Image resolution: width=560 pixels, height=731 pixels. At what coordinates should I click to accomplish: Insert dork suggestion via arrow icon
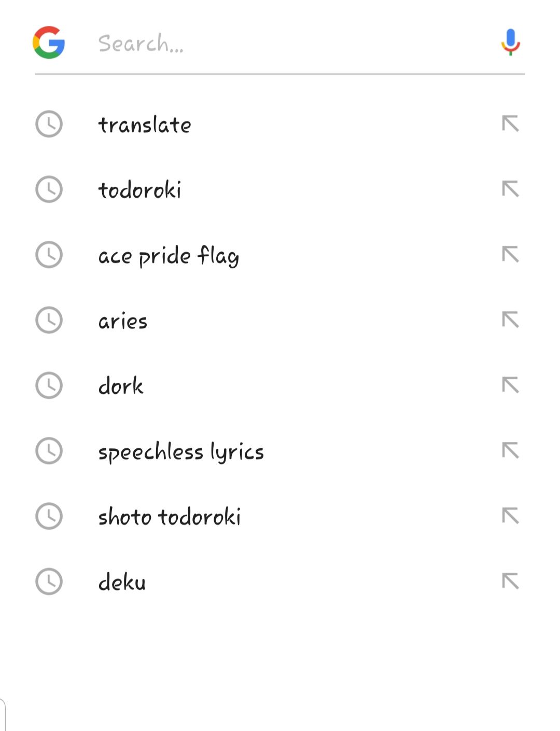pyautogui.click(x=511, y=385)
